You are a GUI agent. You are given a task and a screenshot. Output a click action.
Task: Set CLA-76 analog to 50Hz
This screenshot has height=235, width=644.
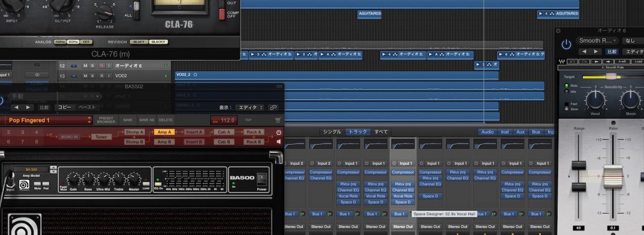[x=61, y=41]
